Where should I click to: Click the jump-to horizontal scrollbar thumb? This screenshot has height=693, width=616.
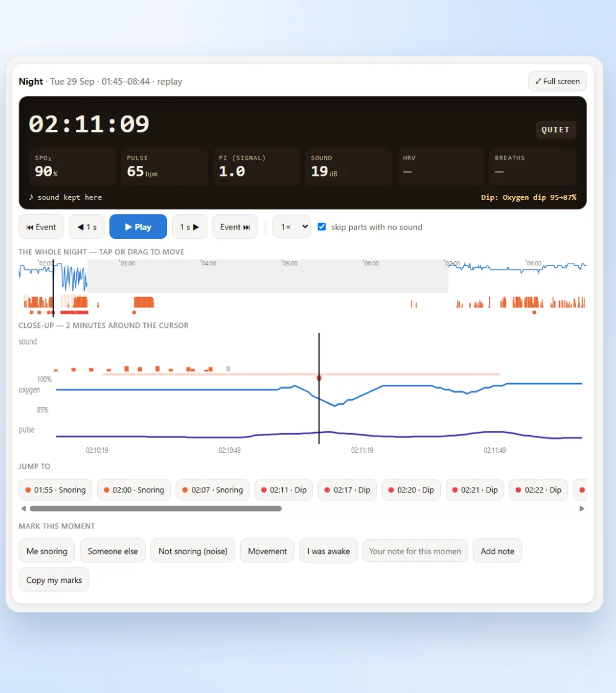coord(155,509)
